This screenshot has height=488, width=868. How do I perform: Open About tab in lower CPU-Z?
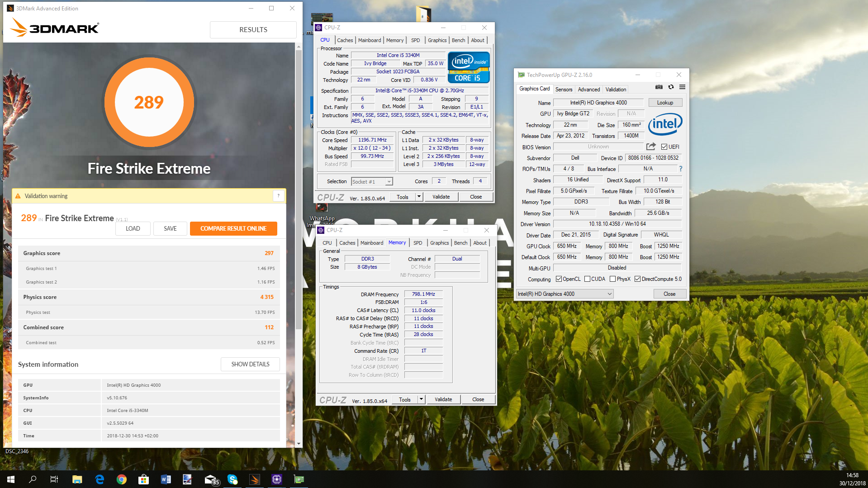click(480, 243)
